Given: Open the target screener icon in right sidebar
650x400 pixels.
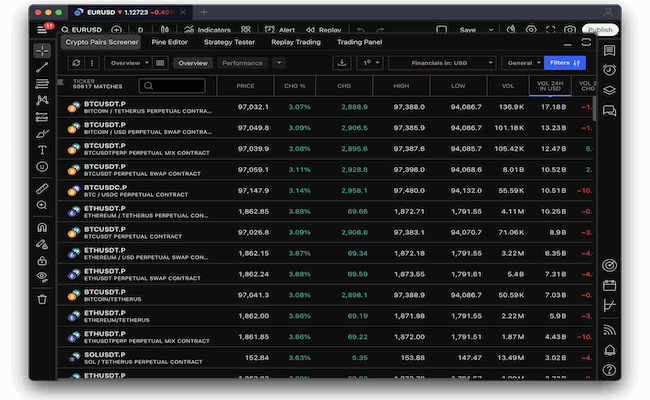Looking at the screenshot, I should point(609,265).
